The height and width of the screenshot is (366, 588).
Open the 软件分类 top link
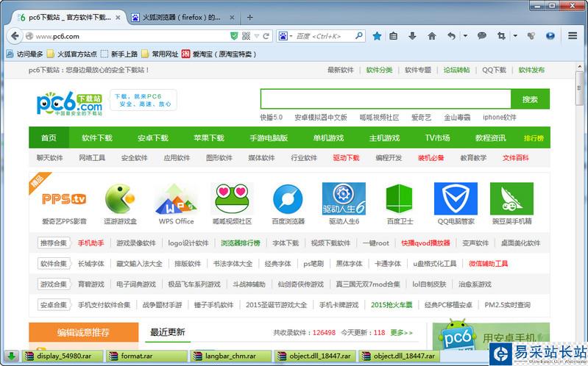tap(379, 70)
